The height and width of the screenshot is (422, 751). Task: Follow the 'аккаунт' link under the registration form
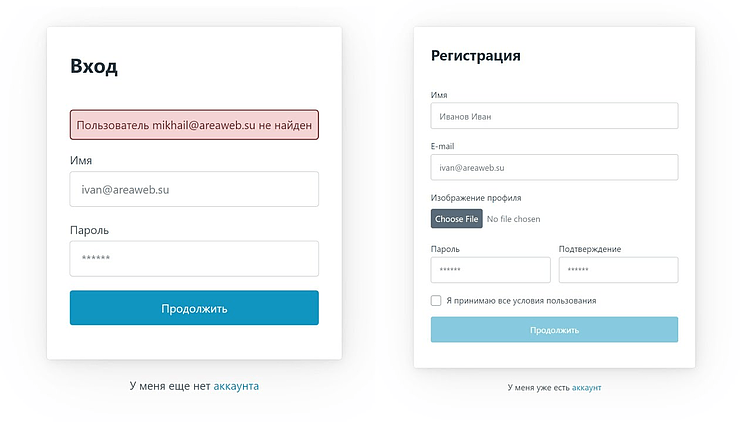587,387
